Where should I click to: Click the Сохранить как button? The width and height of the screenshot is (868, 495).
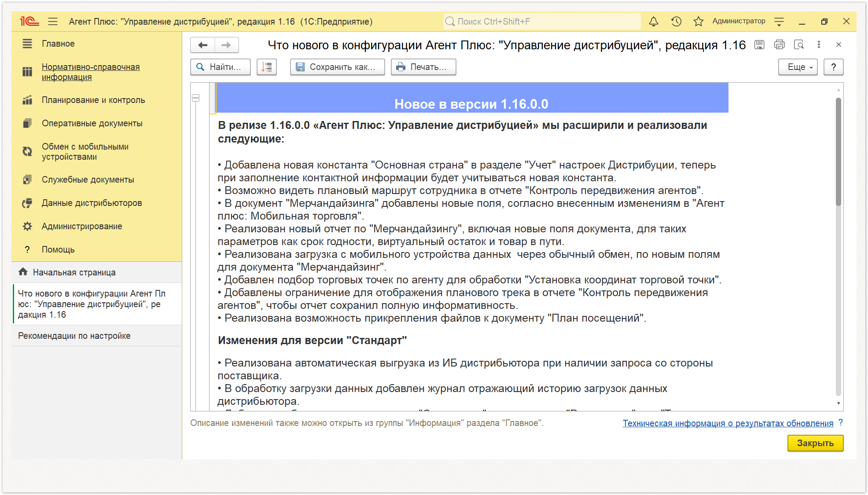click(337, 67)
